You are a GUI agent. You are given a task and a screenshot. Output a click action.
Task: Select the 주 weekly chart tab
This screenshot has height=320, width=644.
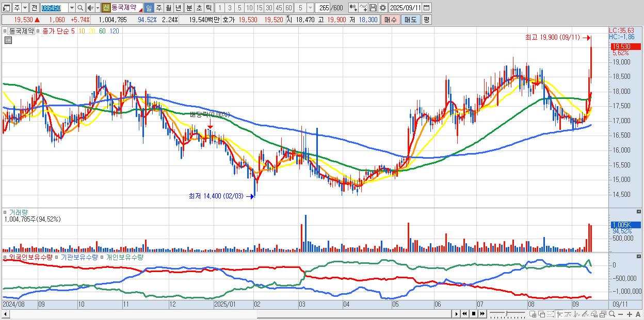click(159, 8)
